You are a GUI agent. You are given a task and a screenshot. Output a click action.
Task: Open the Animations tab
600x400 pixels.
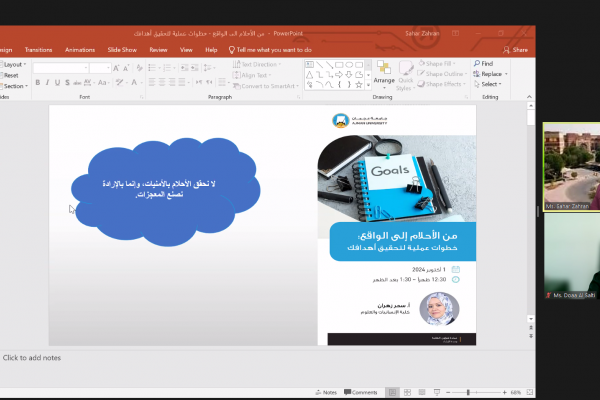(80, 48)
